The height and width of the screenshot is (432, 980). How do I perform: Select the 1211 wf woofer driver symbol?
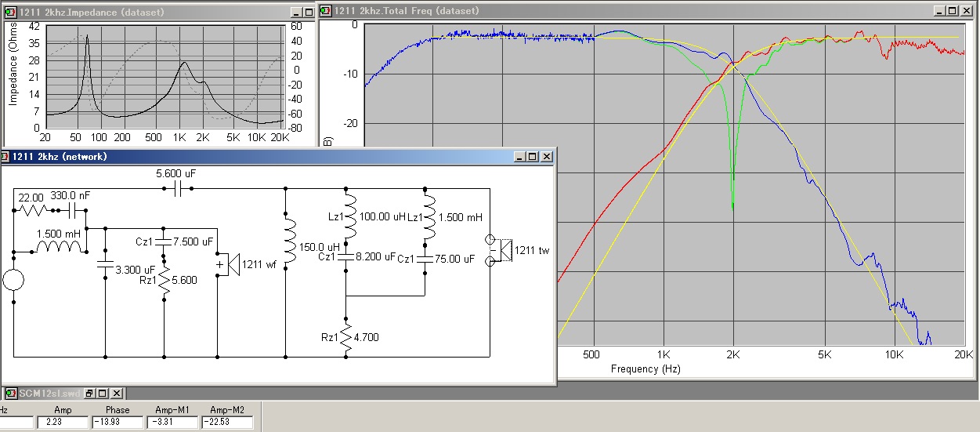pyautogui.click(x=226, y=264)
